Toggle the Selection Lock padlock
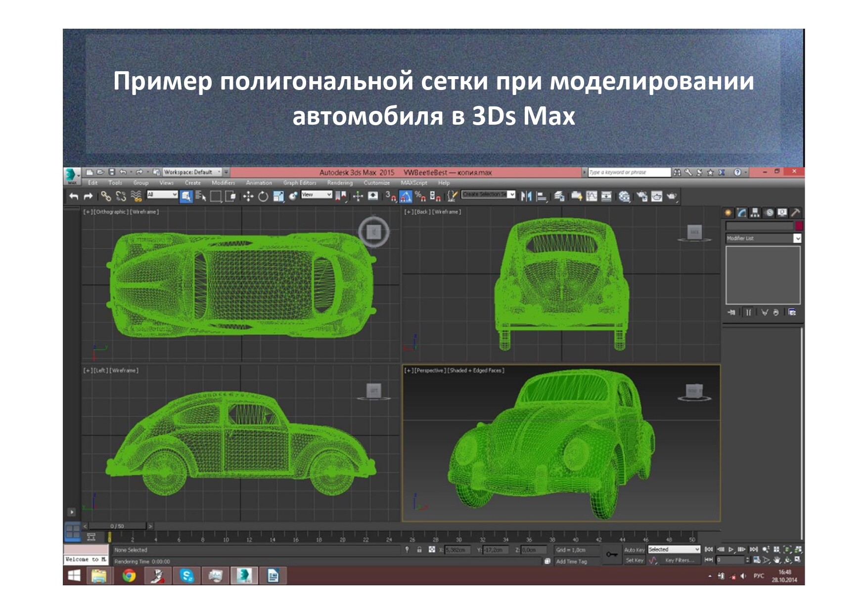Viewport: 868px width, 614px height. pos(419,550)
